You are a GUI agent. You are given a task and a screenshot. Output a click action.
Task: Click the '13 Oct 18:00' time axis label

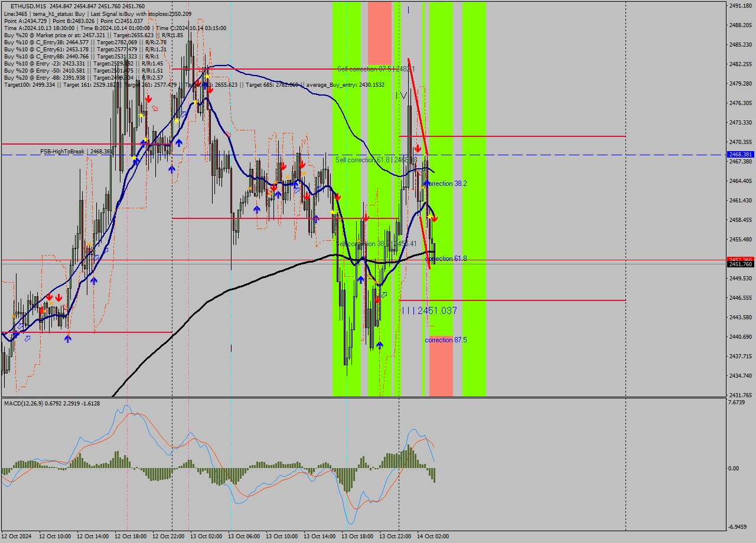tap(357, 537)
